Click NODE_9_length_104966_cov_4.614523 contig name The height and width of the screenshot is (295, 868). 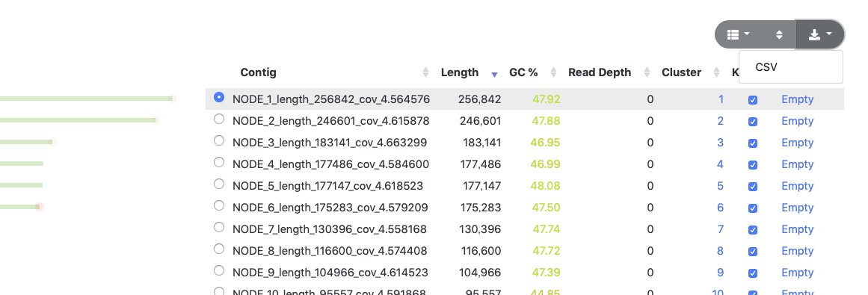[330, 273]
